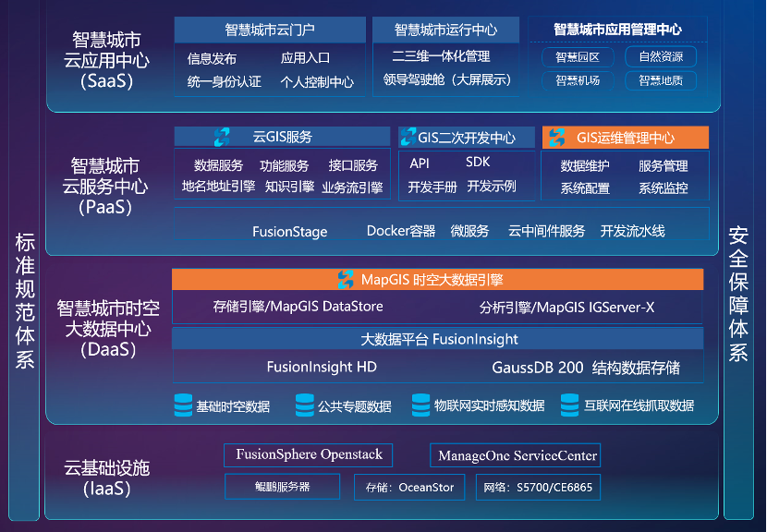The width and height of the screenshot is (767, 532).
Task: Click the 存储: OceanStor box
Action: [409, 487]
